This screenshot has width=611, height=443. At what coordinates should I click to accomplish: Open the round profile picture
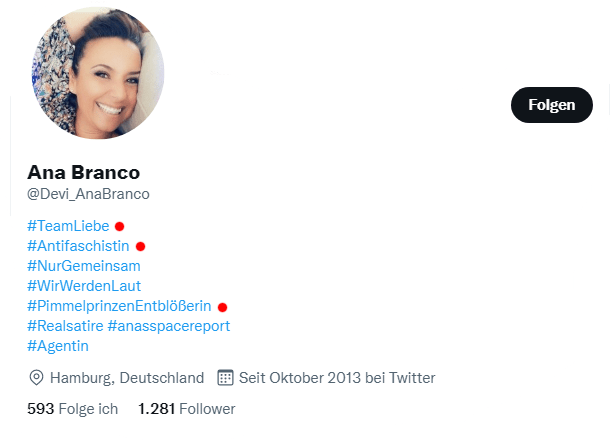tap(98, 73)
